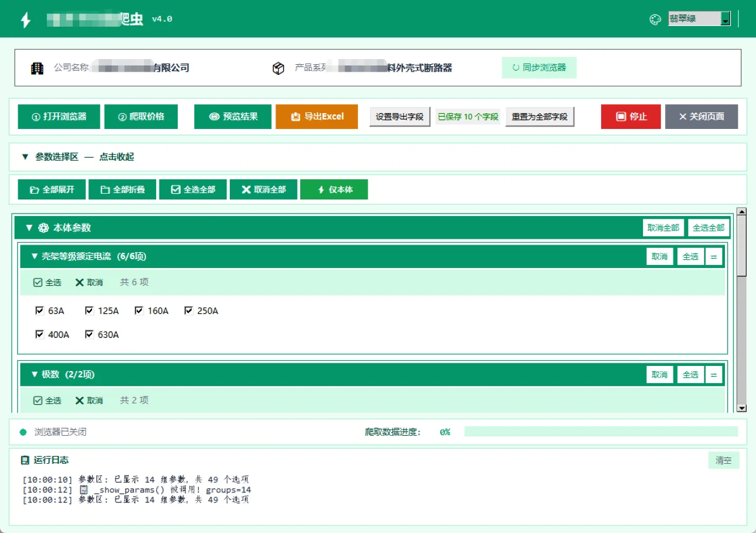
Task: Uncheck the 63A checkbox
Action: click(39, 311)
